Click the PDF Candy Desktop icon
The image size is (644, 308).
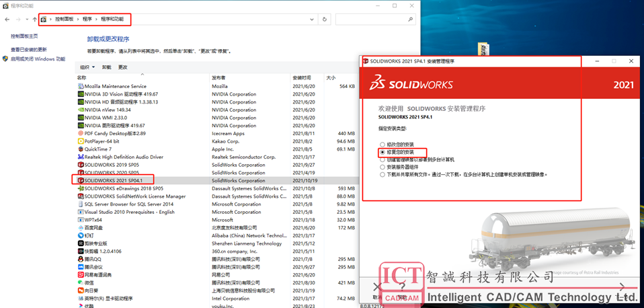point(81,133)
